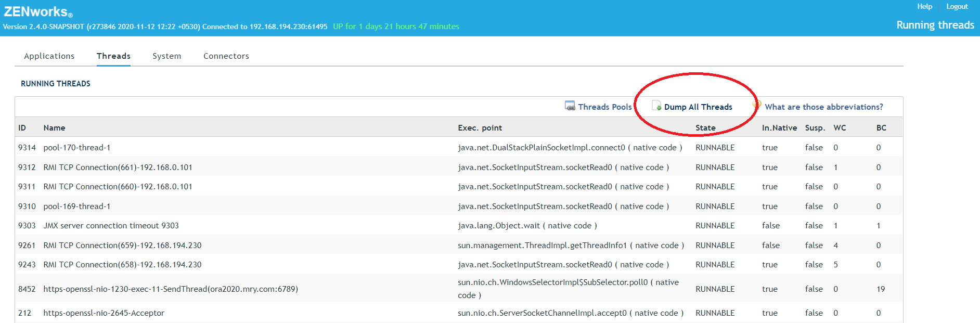980x323 pixels.
Task: Click the Name column header
Action: point(54,128)
